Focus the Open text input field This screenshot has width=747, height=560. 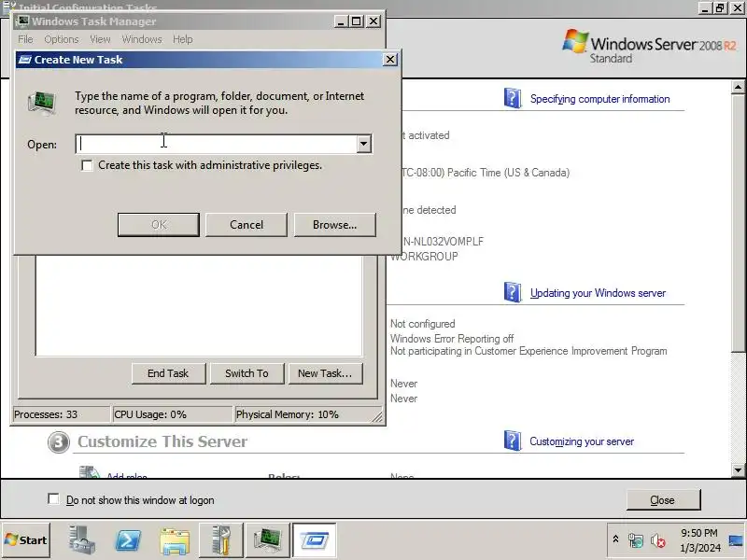pos(217,144)
